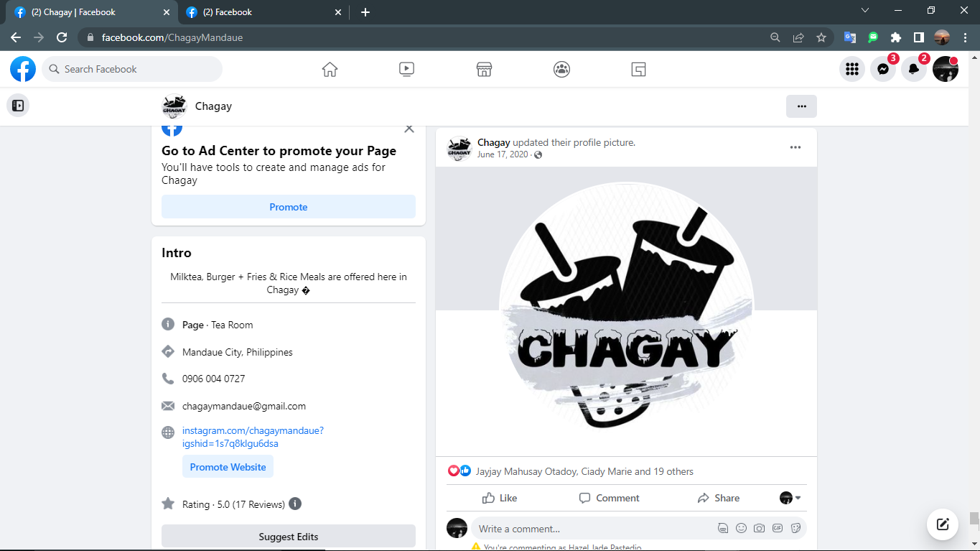Open the Gaming icon in top navigation
980x551 pixels.
638,69
